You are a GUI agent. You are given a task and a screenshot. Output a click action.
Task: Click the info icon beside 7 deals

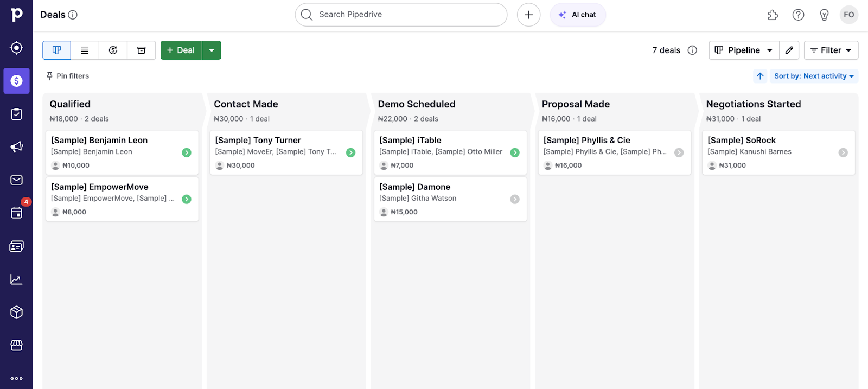coord(692,50)
